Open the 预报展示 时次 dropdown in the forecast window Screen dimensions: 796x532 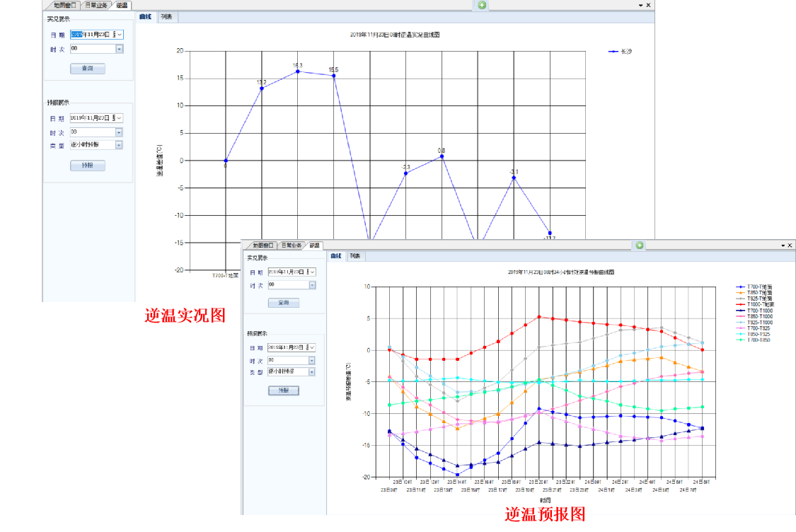point(312,360)
